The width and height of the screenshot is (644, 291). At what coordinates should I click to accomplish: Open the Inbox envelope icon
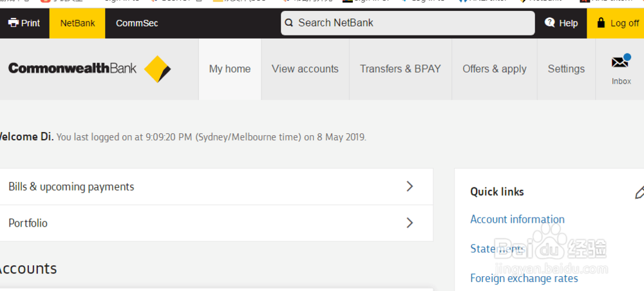point(620,62)
